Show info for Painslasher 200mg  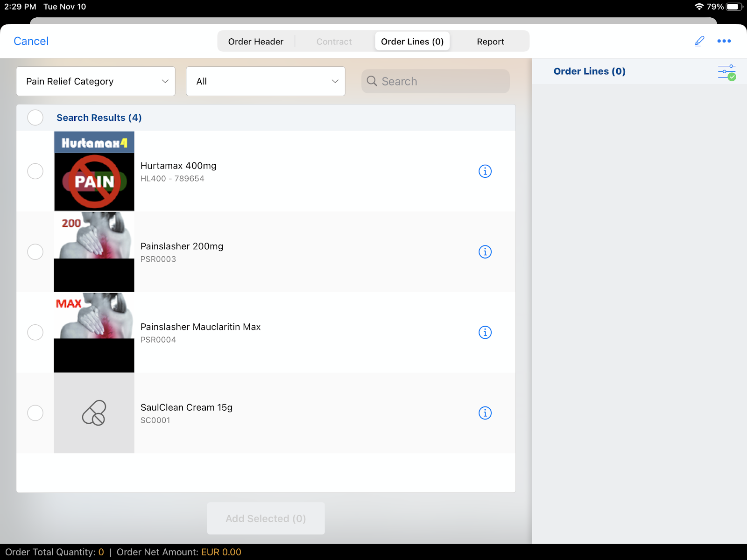[x=485, y=252]
